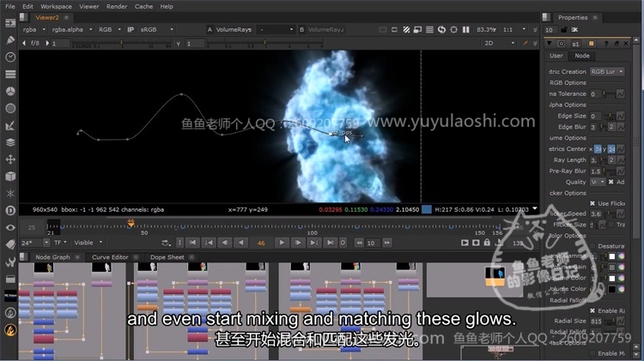Switch to the Curve Editor tab
The image size is (644, 361).
[x=110, y=257]
